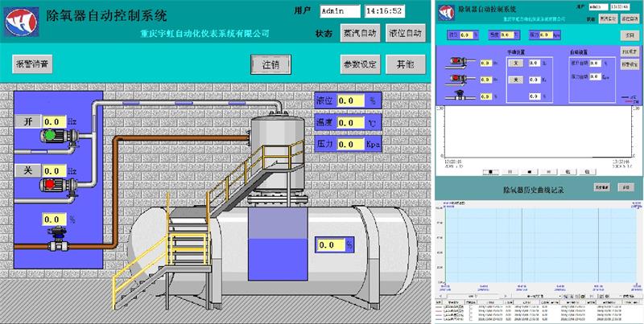Toggle 液位自动 level auto mode
The height and width of the screenshot is (324, 644).
point(405,34)
